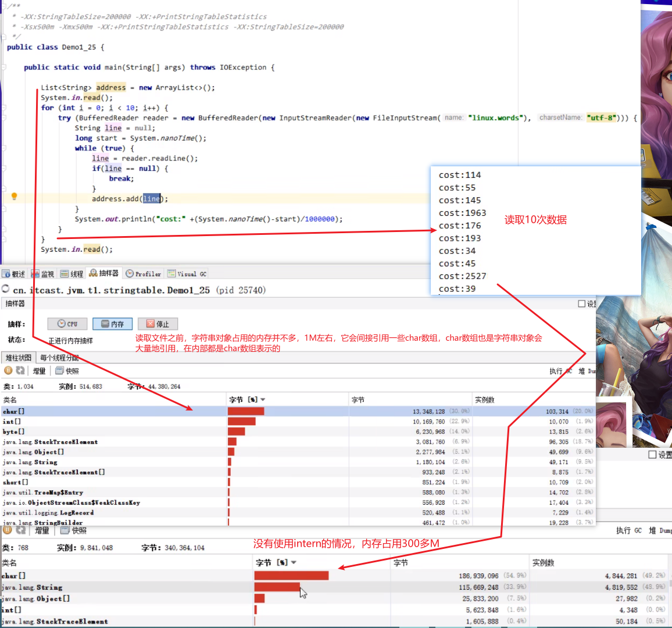Open the 概述 overview tab
Viewport: 672px width, 628px height.
[14, 274]
